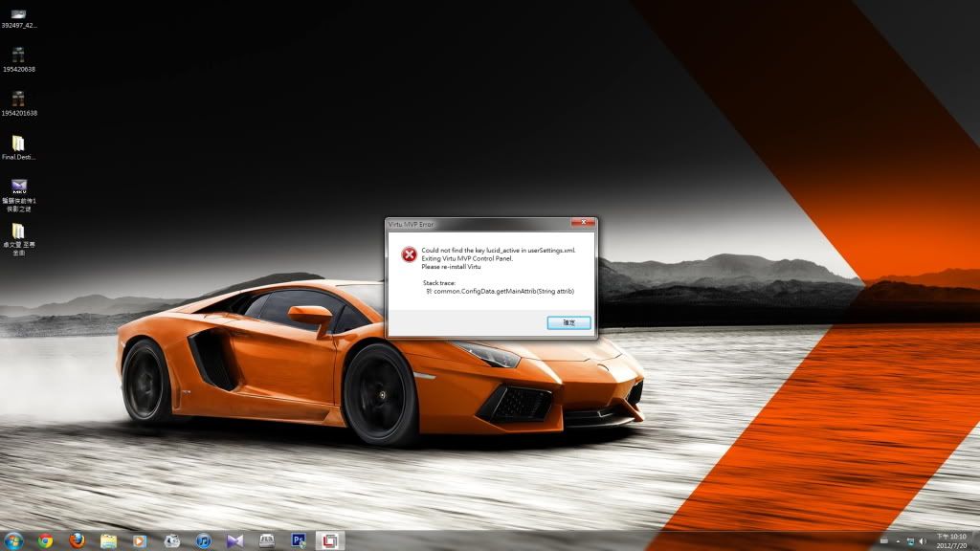Viewport: 980px width, 551px height.
Task: Click the "Stack trace:" label
Action: pyautogui.click(x=439, y=283)
